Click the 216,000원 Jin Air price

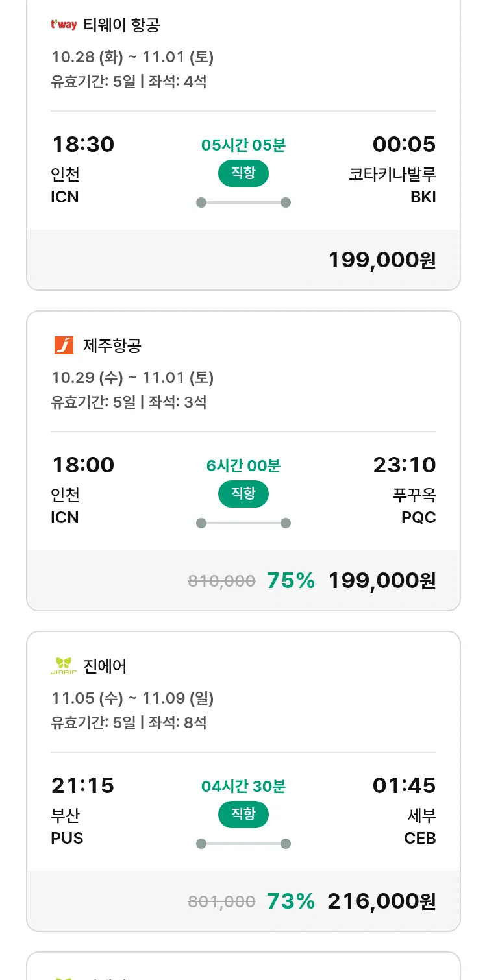(x=382, y=901)
